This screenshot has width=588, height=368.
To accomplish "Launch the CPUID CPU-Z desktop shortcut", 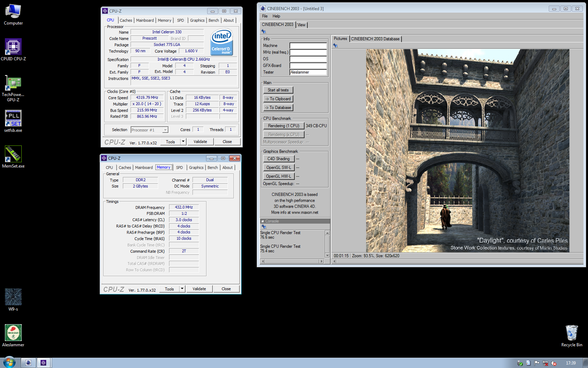I will coord(13,50).
